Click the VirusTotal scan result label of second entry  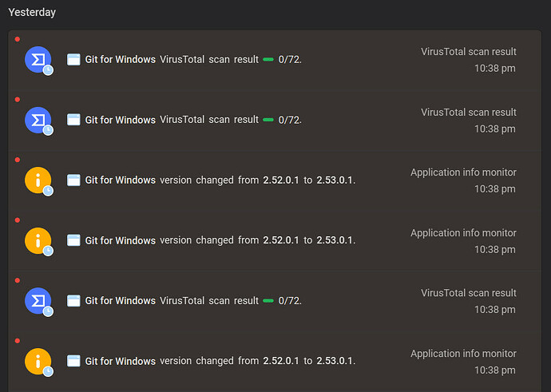pos(468,112)
